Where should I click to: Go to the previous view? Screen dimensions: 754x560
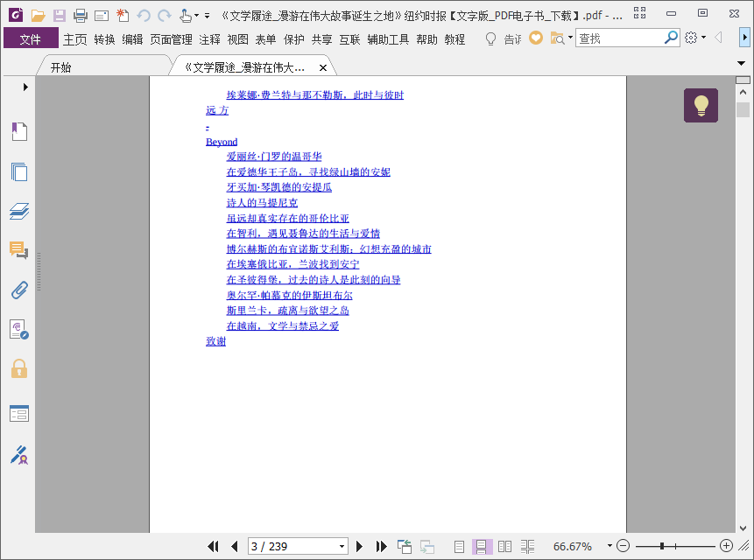(x=405, y=547)
